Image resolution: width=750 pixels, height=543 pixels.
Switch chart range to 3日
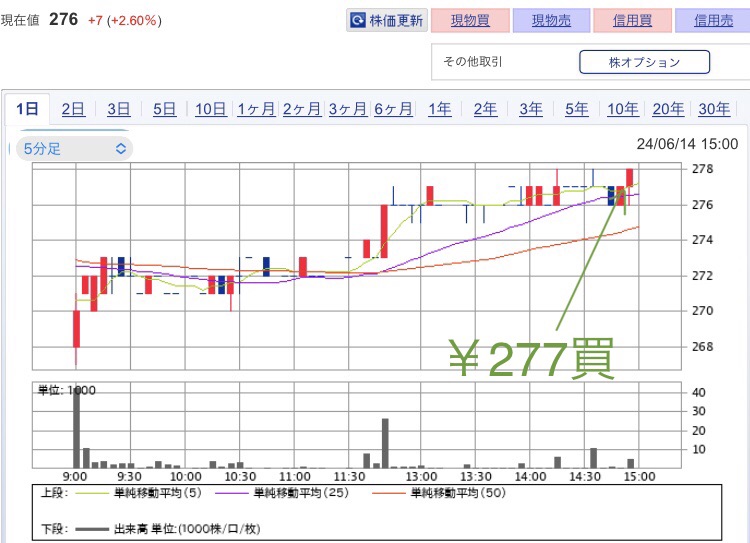coord(118,109)
